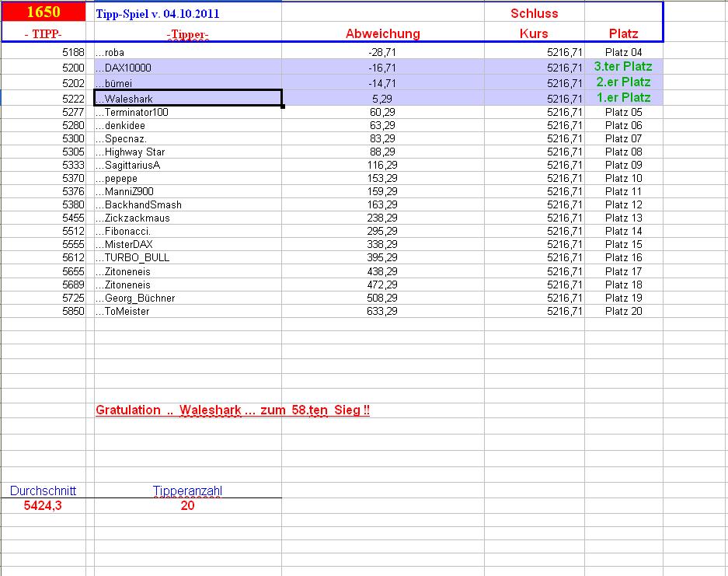Click the green 2.er Platz cell
Viewport: 728px width, 576px height.
624,82
